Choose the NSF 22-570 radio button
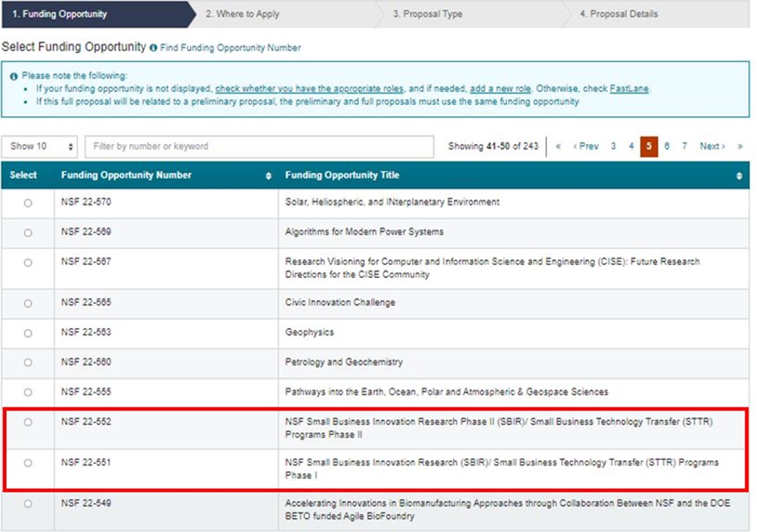This screenshot has height=532, width=757. 28,203
